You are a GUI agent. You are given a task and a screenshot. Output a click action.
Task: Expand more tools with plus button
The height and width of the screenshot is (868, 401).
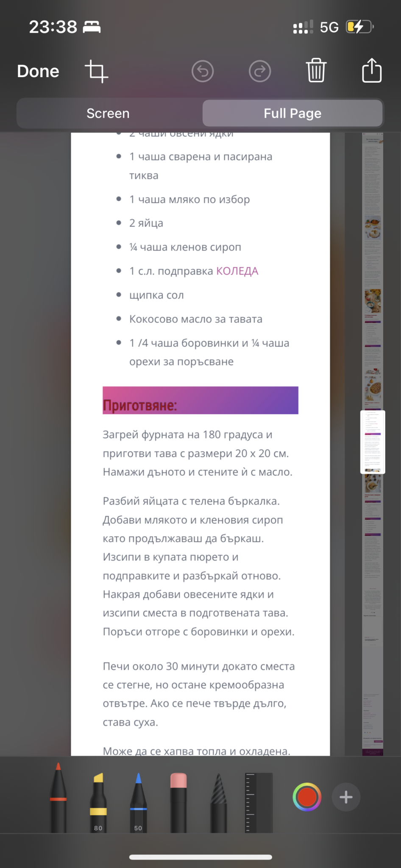click(346, 797)
